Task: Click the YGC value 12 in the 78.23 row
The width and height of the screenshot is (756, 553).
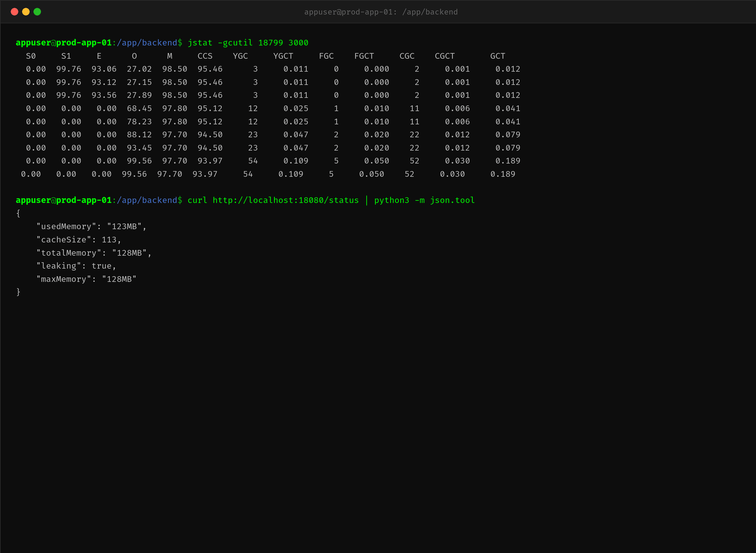Action: tap(253, 122)
